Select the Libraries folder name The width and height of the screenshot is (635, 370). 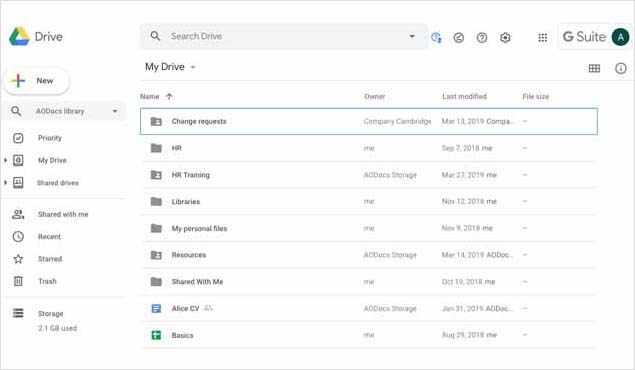pyautogui.click(x=186, y=202)
